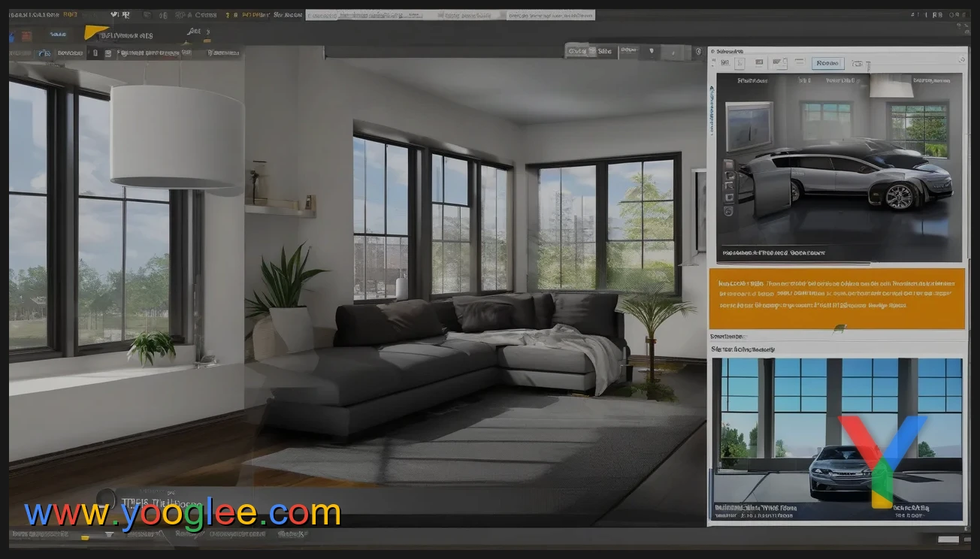The image size is (980, 559).
Task: Click the highlighted button in render panel toolbar
Action: click(827, 64)
